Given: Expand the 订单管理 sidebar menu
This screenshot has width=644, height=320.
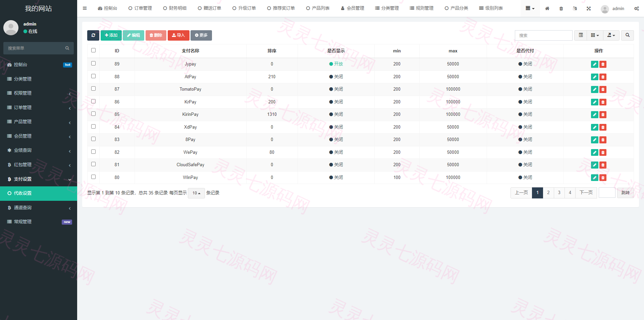Looking at the screenshot, I should [39, 107].
